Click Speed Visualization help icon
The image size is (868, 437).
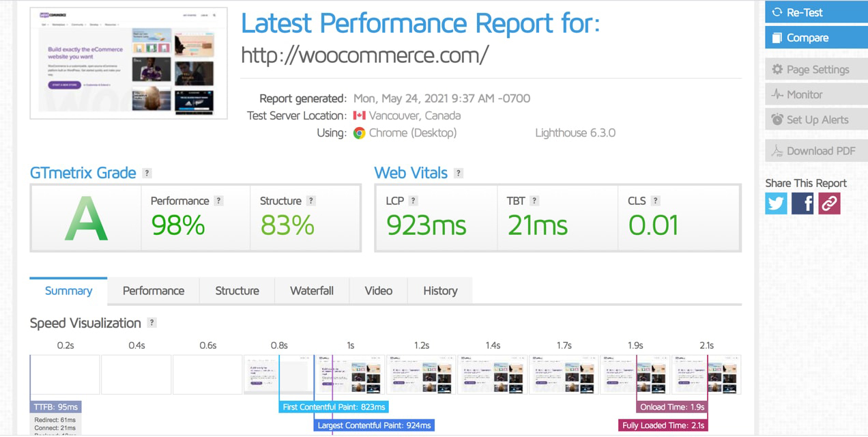(152, 323)
